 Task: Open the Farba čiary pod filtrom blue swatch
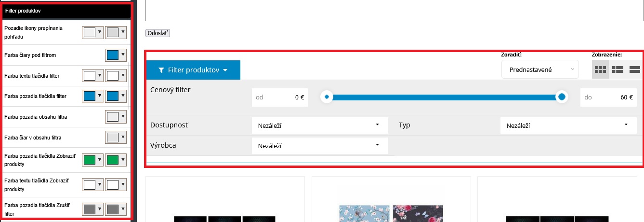(x=116, y=55)
